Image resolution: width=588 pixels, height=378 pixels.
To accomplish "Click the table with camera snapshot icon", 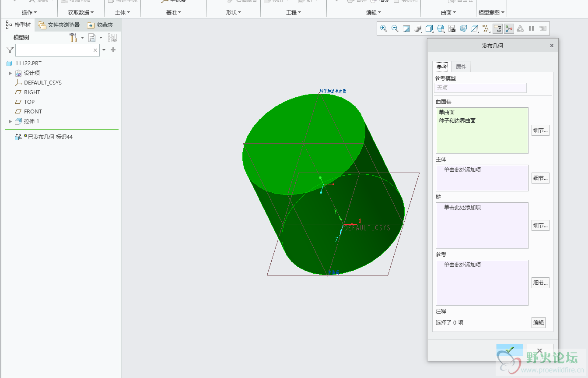I will click(x=452, y=28).
